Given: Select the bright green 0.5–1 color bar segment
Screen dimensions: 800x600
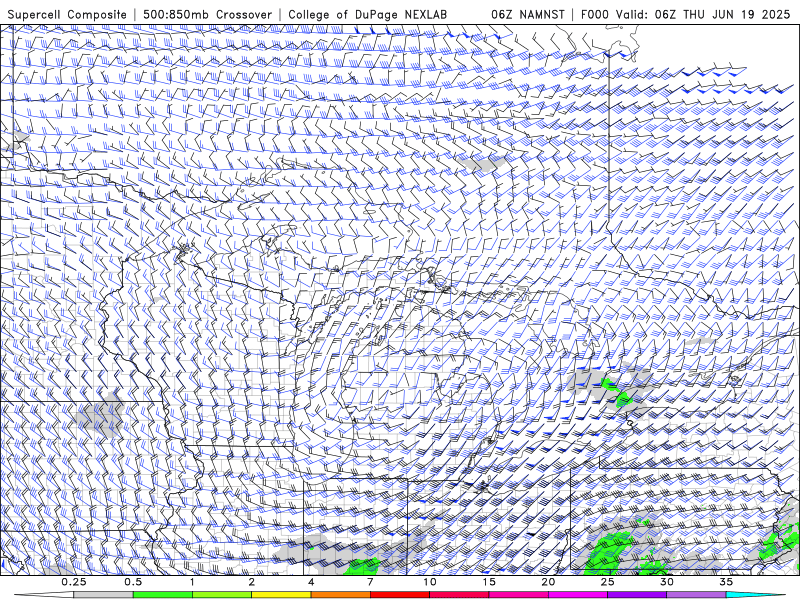Looking at the screenshot, I should [x=163, y=595].
